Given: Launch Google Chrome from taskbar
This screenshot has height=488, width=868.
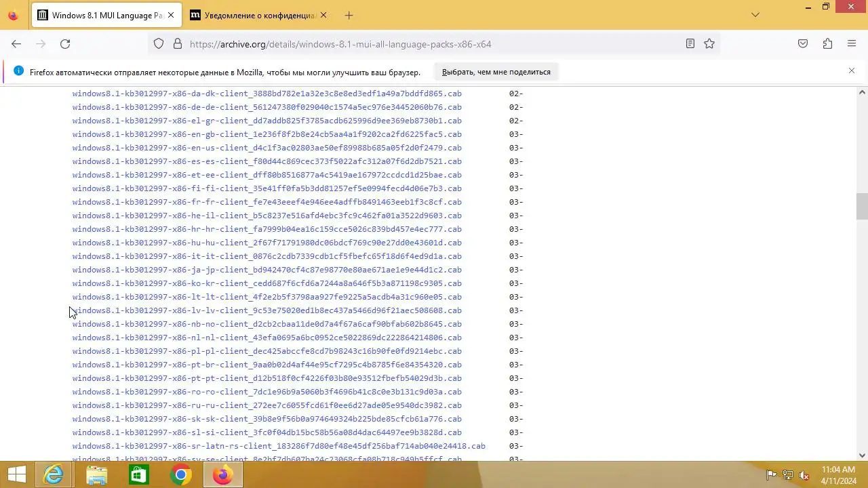Looking at the screenshot, I should (180, 474).
